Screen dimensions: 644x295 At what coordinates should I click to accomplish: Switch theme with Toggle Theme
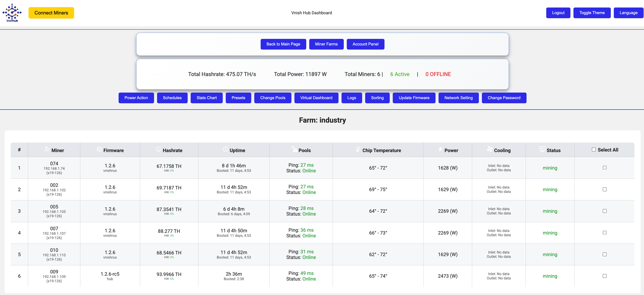pos(592,13)
